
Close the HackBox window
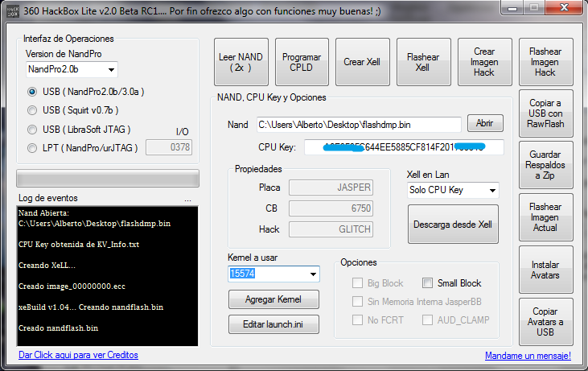point(565,8)
